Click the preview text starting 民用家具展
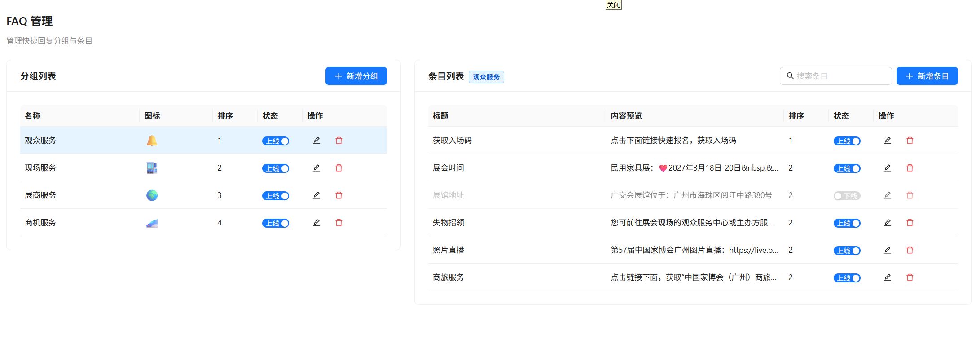This screenshot has width=980, height=339. [694, 168]
